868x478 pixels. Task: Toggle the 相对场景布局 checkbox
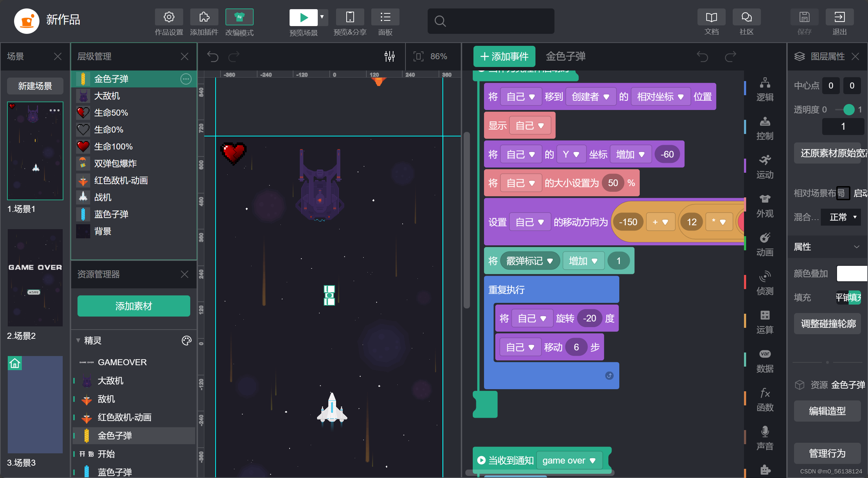pyautogui.click(x=843, y=193)
